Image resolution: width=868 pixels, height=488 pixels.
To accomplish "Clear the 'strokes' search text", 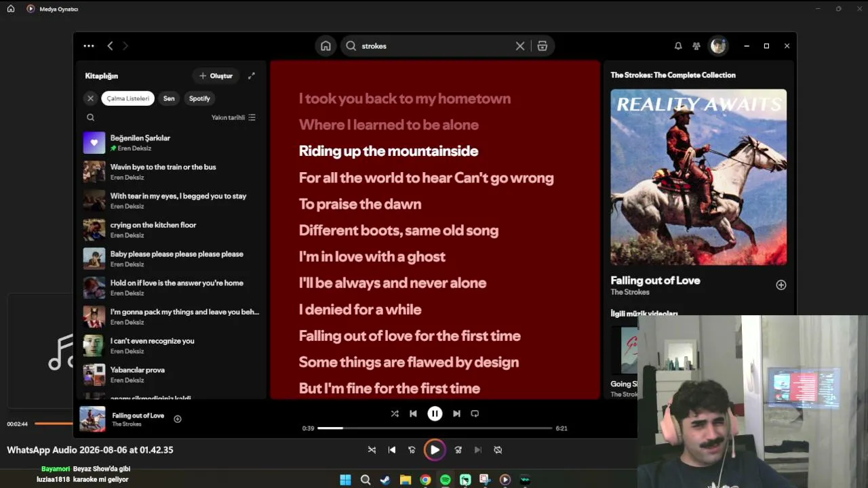I will (520, 46).
